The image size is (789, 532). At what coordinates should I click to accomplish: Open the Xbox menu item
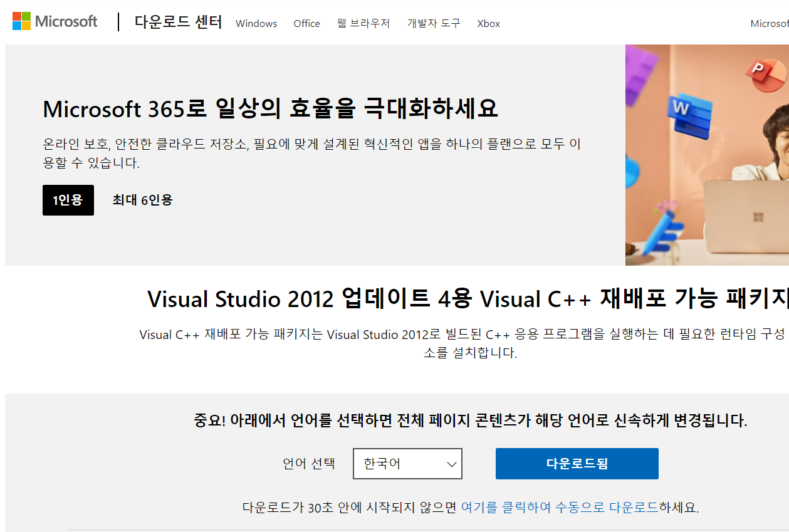[489, 24]
